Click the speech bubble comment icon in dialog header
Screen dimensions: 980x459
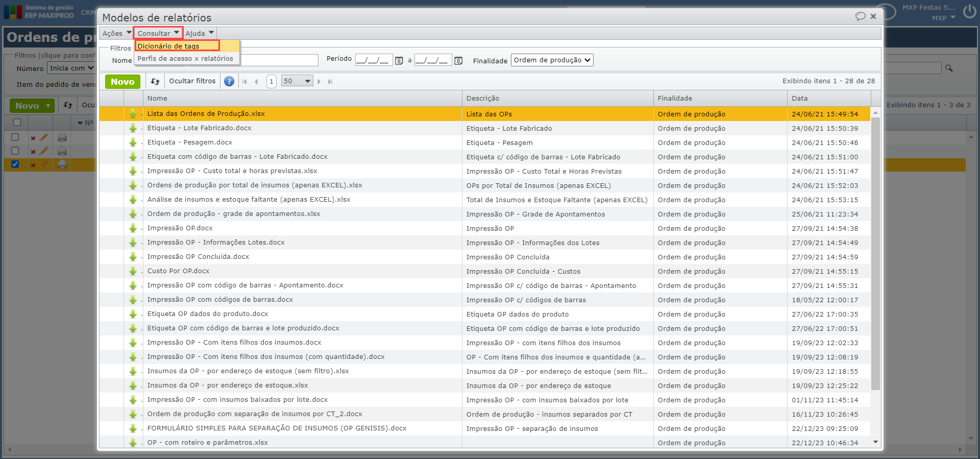pos(860,16)
